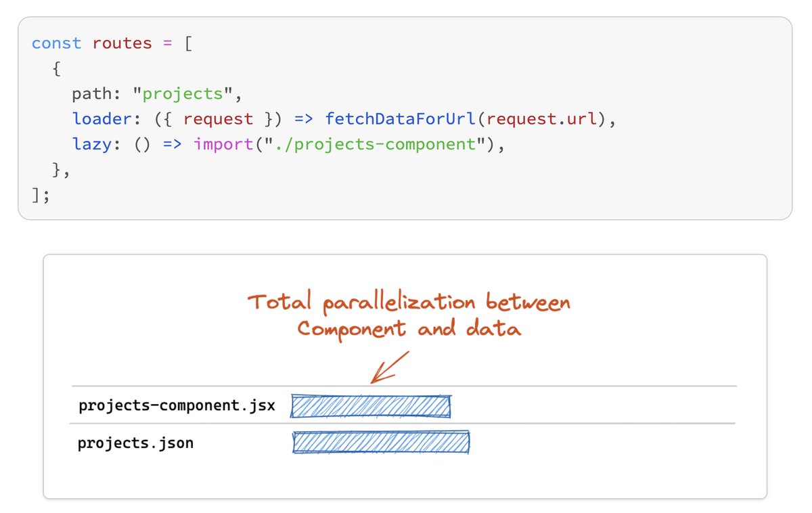Image resolution: width=812 pixels, height=513 pixels.
Task: Select the projects-component.jsx blue bar
Action: [x=371, y=406]
